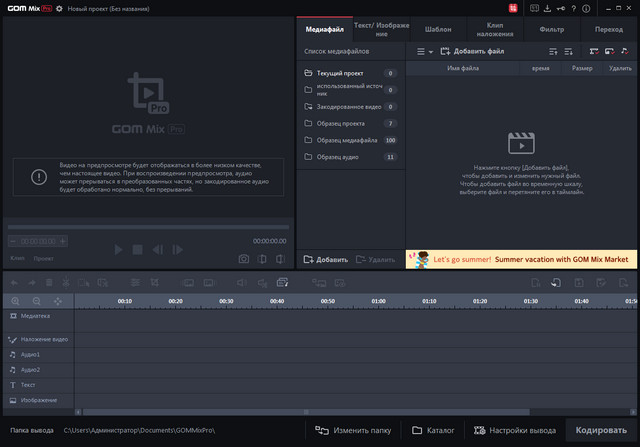
Task: Click the Play button in preview
Action: (x=118, y=249)
